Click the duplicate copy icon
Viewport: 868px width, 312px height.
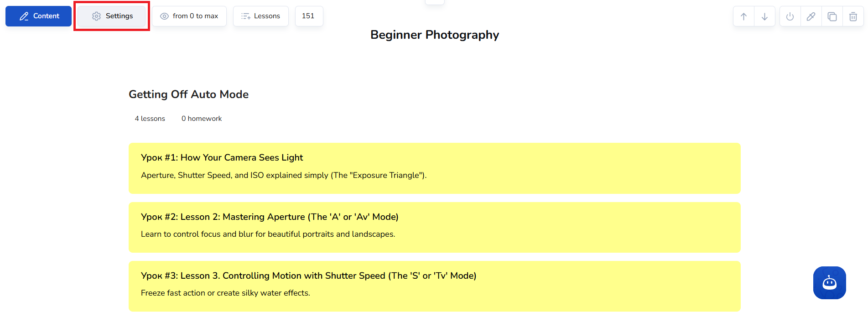[x=832, y=17]
